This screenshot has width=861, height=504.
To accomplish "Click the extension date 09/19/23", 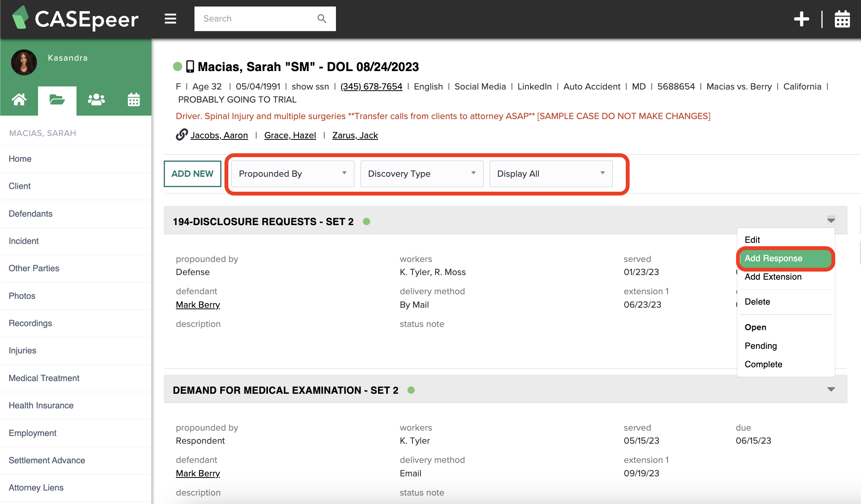I will point(642,473).
